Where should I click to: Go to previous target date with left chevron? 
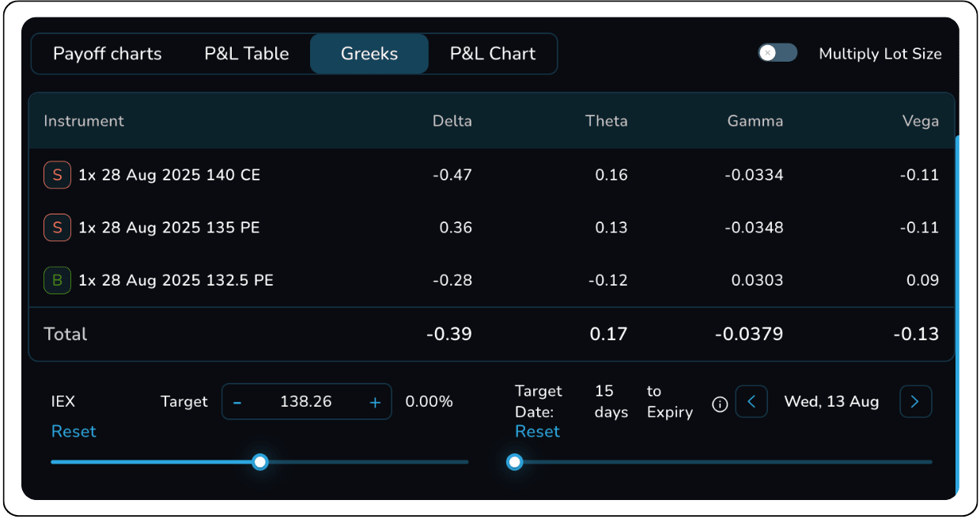751,402
